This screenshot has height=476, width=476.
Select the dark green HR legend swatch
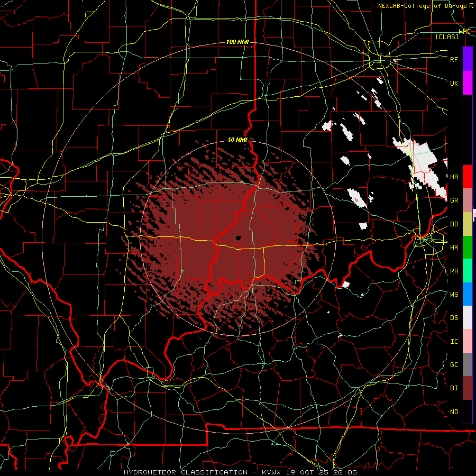(467, 247)
